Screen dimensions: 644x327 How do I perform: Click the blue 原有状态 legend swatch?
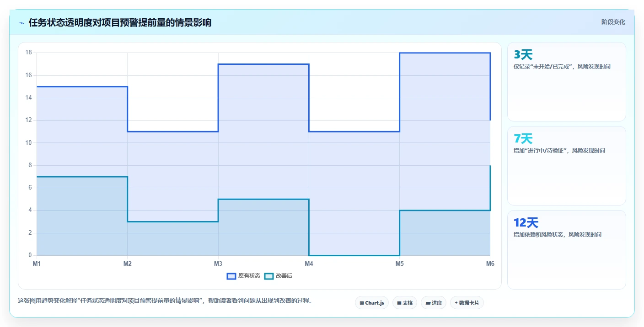point(231,276)
